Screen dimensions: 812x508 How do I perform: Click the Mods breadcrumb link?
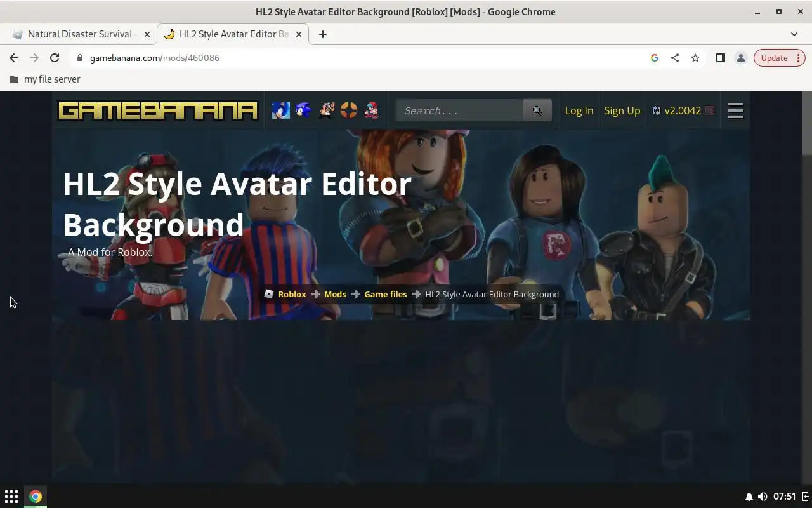[x=335, y=294]
